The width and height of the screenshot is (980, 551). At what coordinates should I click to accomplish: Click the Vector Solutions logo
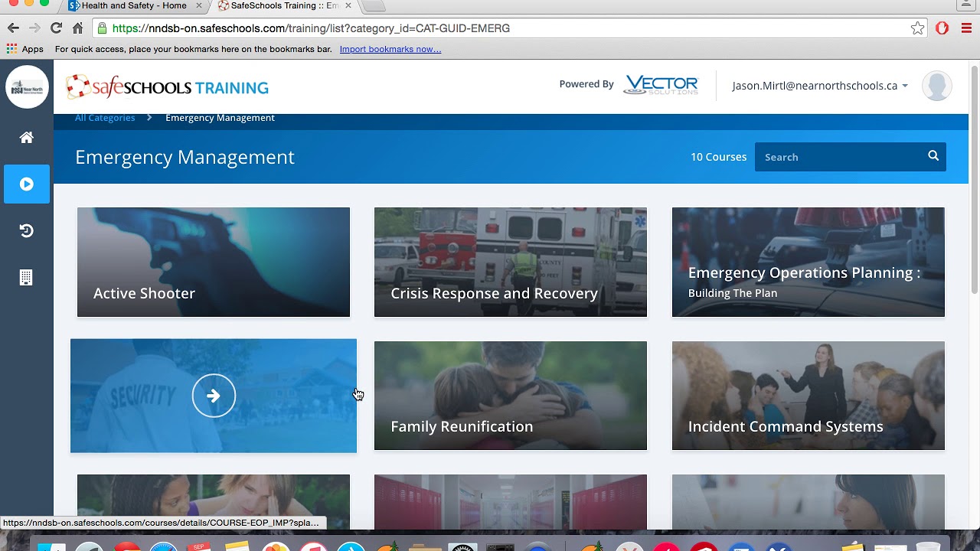pos(661,85)
